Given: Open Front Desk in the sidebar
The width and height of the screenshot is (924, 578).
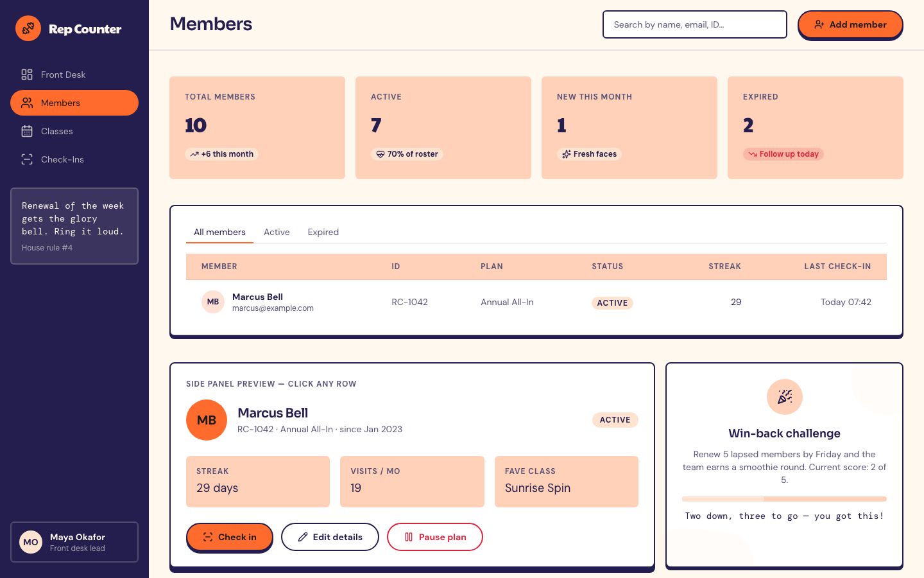Looking at the screenshot, I should [74, 74].
